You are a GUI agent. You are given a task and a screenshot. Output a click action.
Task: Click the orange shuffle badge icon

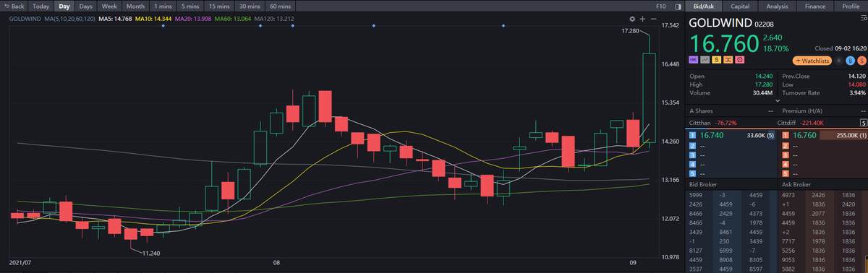pyautogui.click(x=728, y=59)
